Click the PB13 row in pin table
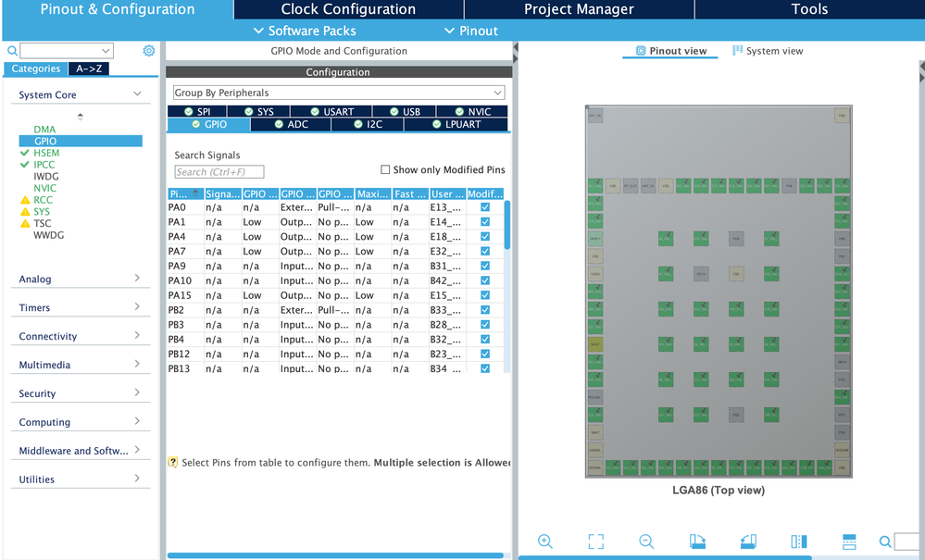The image size is (925, 560). pyautogui.click(x=336, y=367)
